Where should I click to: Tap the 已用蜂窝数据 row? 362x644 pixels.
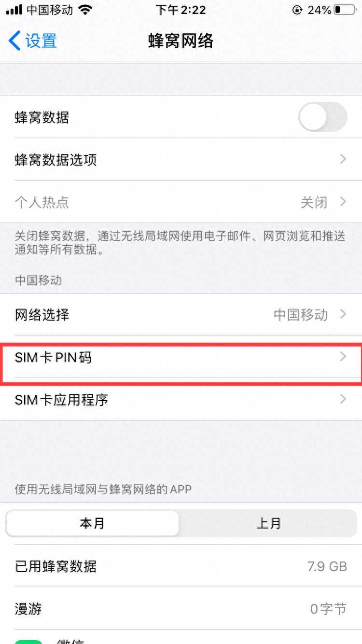(x=181, y=566)
